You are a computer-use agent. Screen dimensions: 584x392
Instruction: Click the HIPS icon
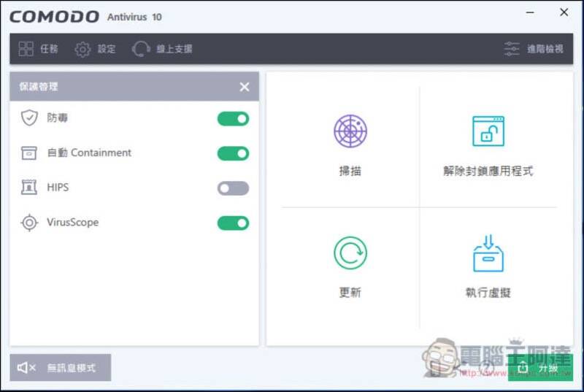(29, 188)
